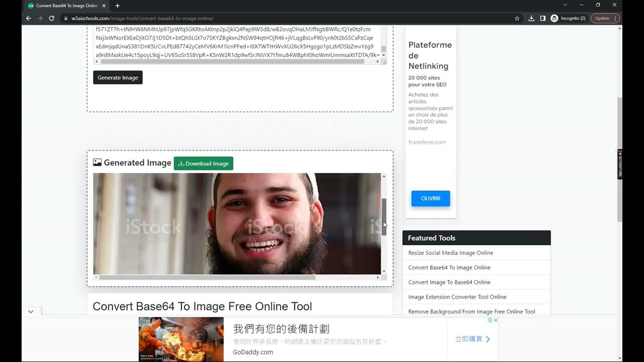Open ad info icon on GoDaddy banner
The width and height of the screenshot is (644, 362).
click(x=490, y=320)
